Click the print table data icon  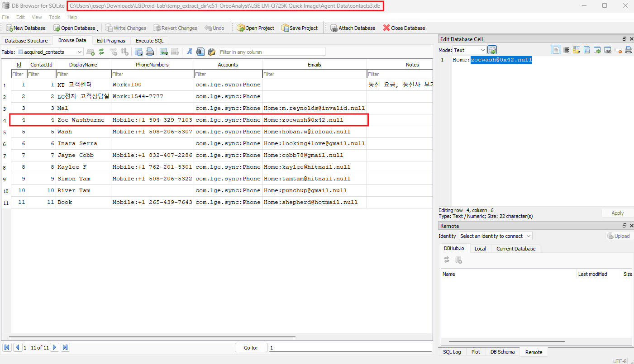coord(150,52)
